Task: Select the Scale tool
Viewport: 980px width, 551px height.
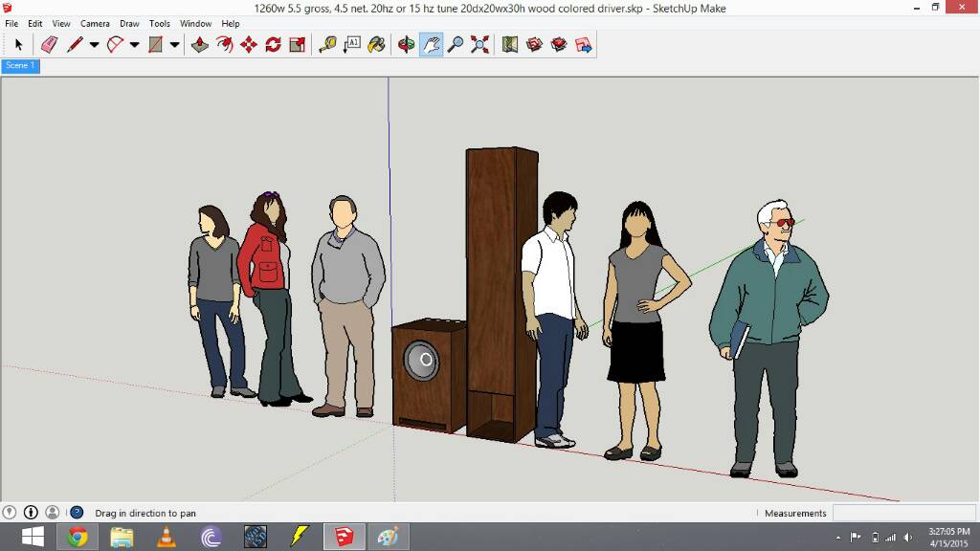Action: coord(298,44)
